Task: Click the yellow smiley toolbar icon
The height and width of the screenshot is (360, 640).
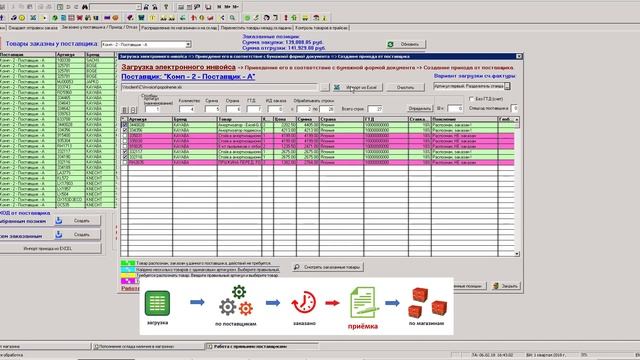Action: (22, 18)
